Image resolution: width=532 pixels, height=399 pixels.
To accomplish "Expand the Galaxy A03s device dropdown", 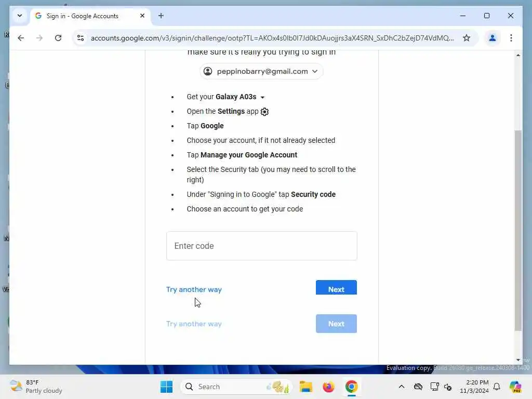I will [262, 97].
